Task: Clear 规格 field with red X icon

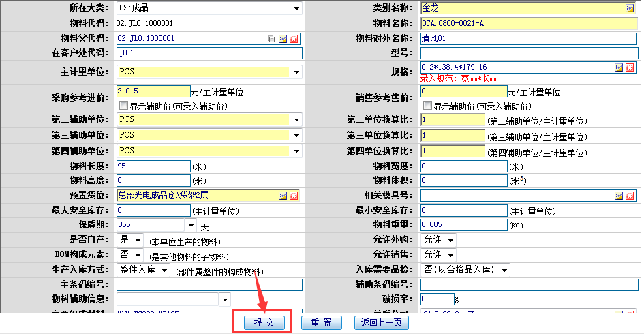Action: (630, 67)
